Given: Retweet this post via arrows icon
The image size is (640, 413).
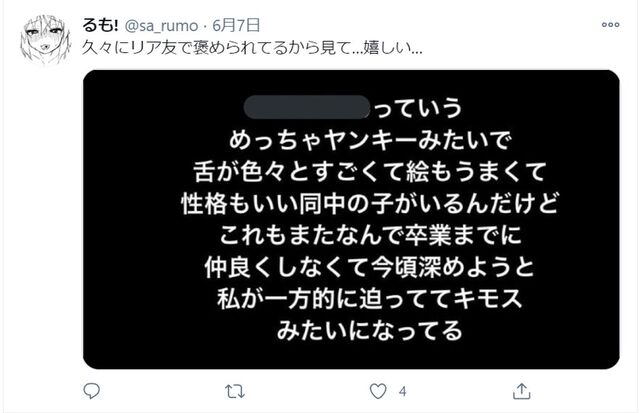Looking at the screenshot, I should (235, 391).
